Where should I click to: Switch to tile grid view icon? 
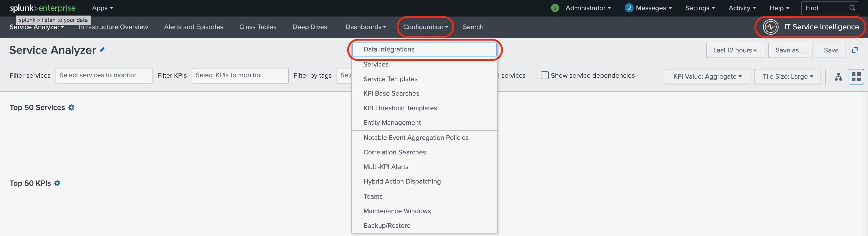856,77
